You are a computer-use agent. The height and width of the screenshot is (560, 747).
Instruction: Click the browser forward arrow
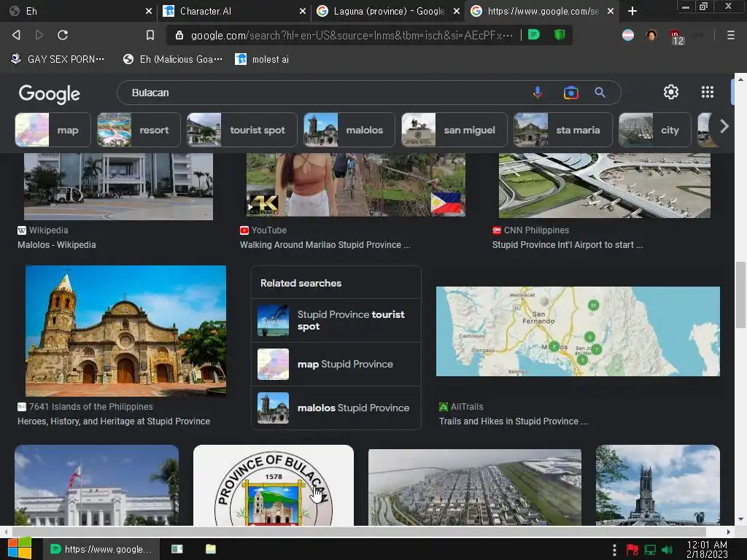click(39, 35)
